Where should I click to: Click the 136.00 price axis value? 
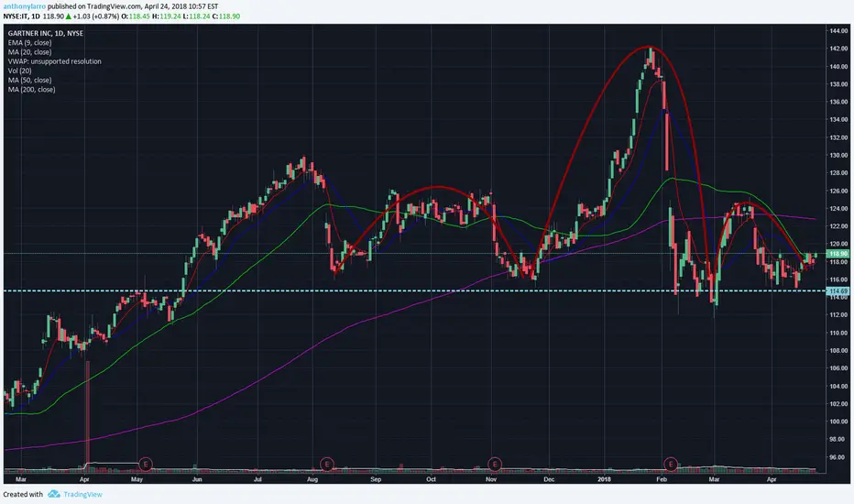tap(838, 102)
